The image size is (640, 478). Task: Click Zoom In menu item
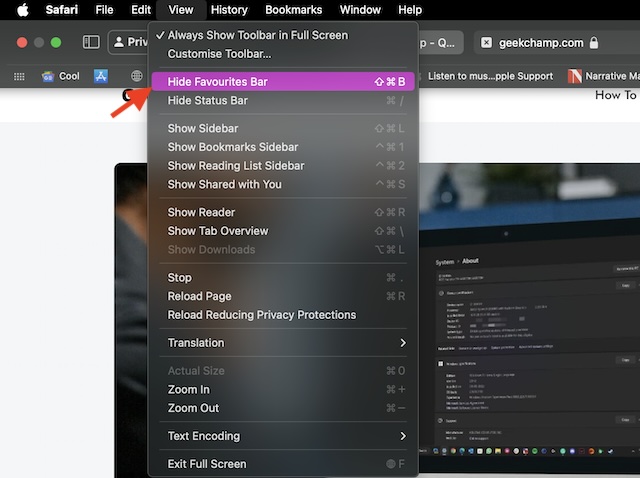(x=189, y=390)
